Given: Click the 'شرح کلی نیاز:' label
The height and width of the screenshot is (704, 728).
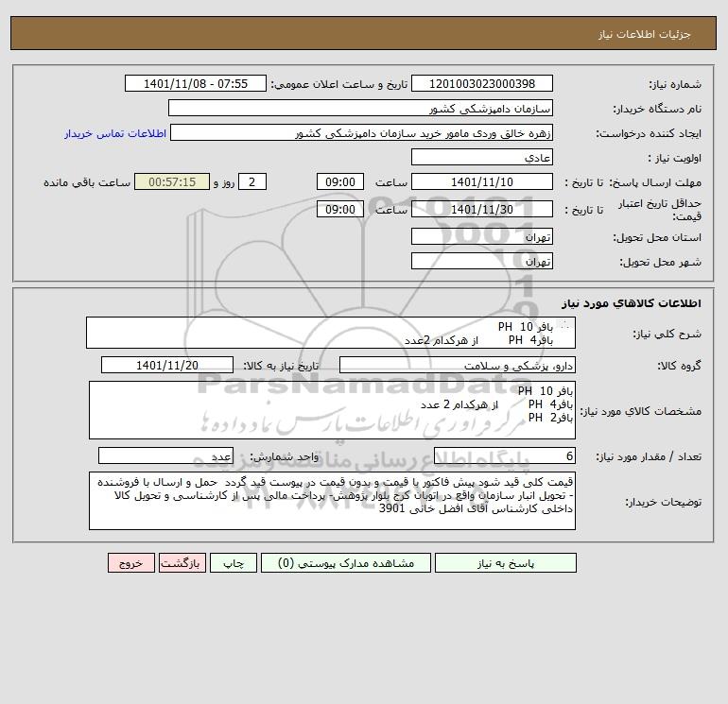Looking at the screenshot, I should pyautogui.click(x=667, y=334).
